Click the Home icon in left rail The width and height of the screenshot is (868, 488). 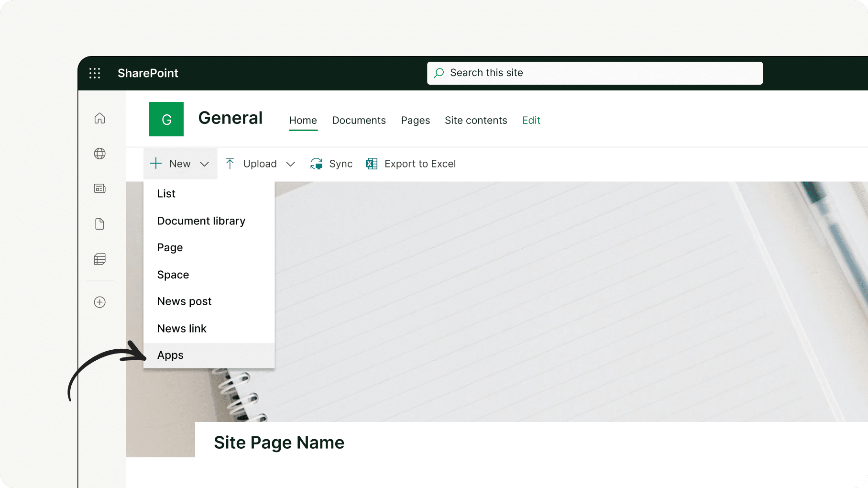(x=99, y=118)
